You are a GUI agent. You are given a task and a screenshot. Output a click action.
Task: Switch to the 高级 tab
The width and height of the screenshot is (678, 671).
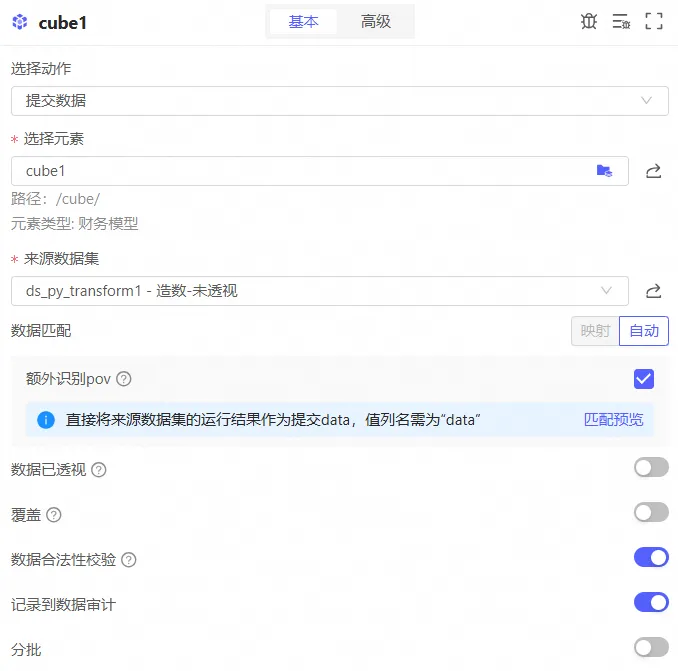(376, 21)
